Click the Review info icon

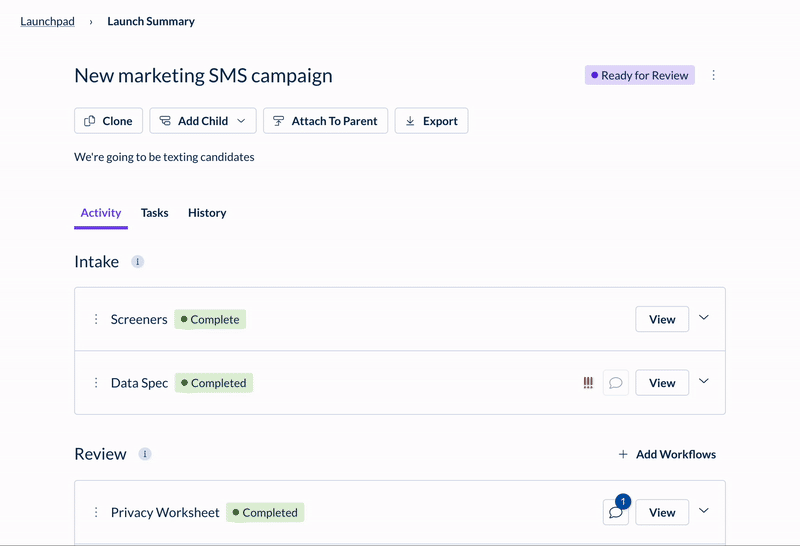pyautogui.click(x=145, y=454)
